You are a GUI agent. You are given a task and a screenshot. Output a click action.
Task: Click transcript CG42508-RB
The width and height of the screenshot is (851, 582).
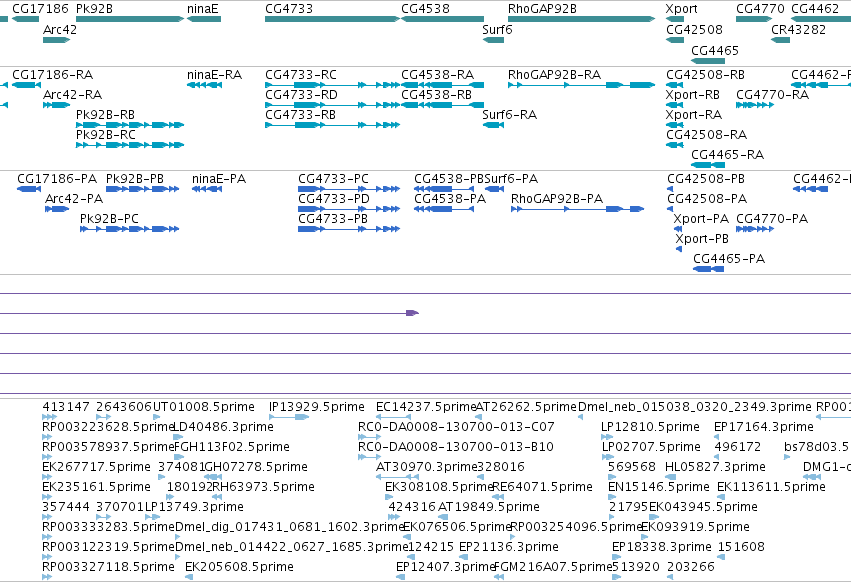pyautogui.click(x=705, y=74)
